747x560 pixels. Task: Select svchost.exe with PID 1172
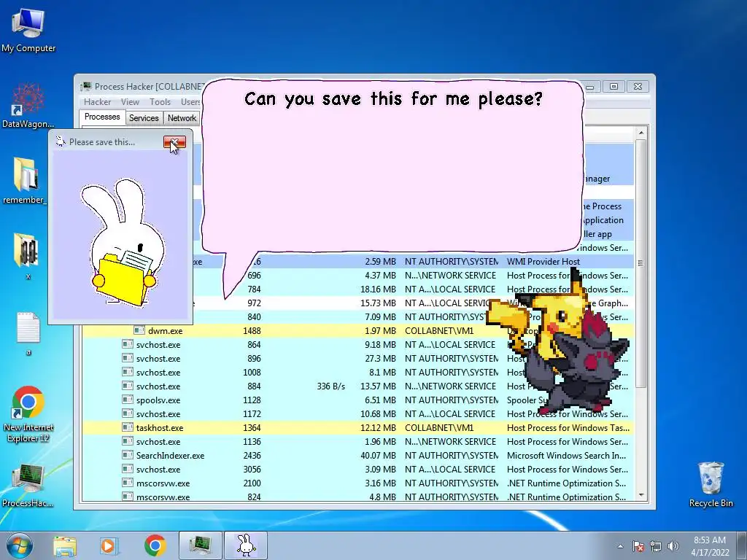coord(358,414)
